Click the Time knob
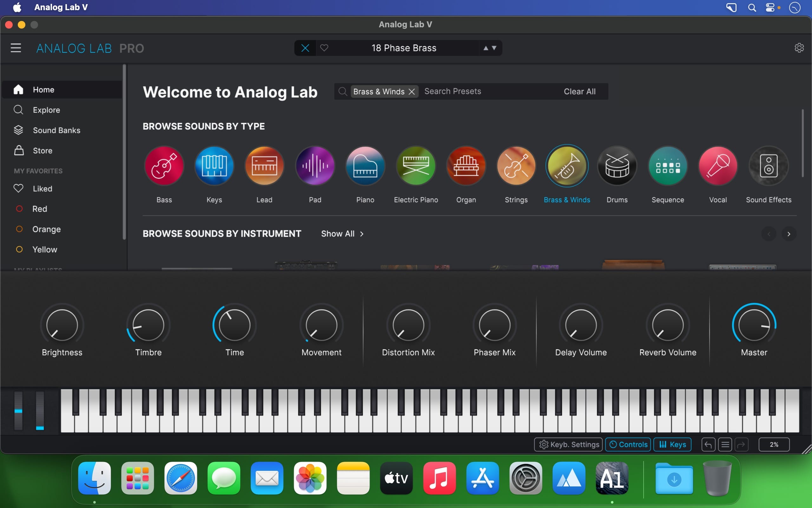 pyautogui.click(x=234, y=325)
